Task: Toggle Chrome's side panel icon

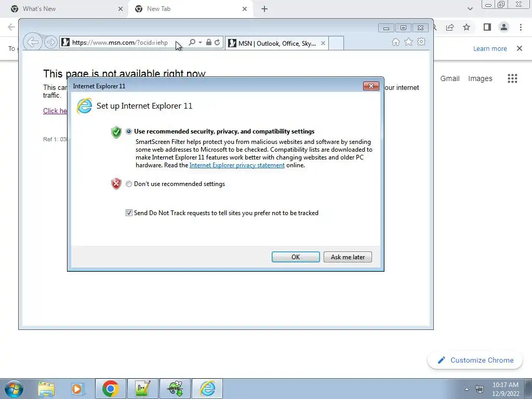Action: (x=487, y=27)
